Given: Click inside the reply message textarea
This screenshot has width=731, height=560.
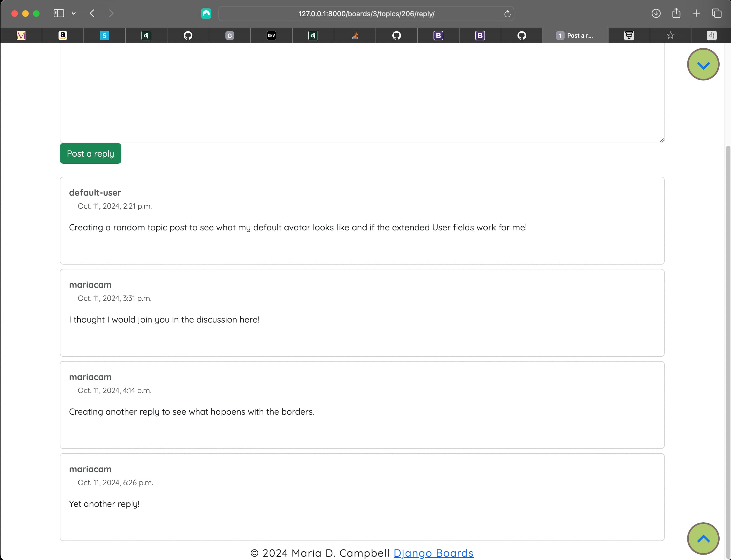Looking at the screenshot, I should [x=362, y=93].
